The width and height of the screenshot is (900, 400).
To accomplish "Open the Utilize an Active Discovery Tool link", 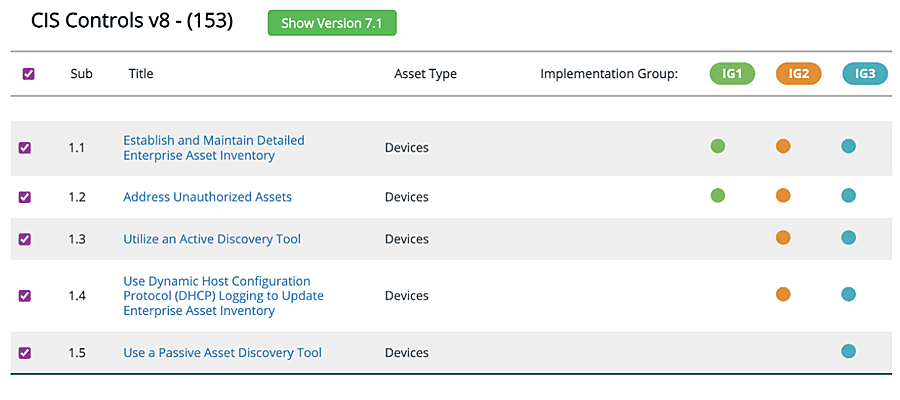I will (212, 239).
